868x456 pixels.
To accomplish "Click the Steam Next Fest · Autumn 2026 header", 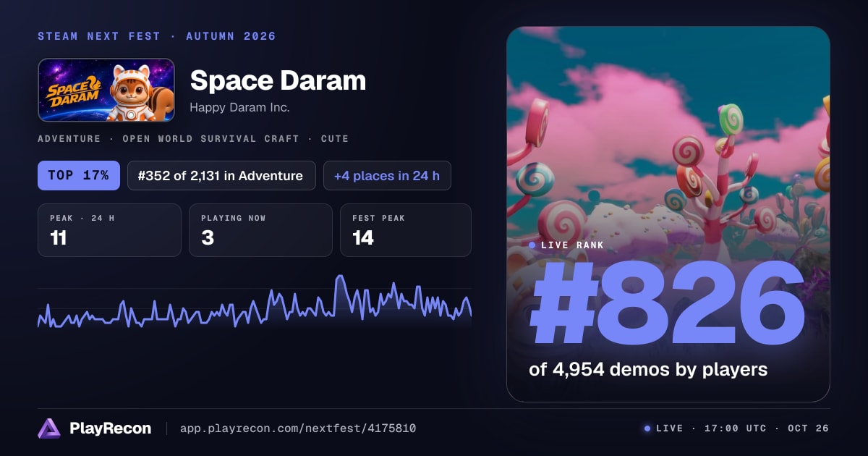I will click(x=157, y=36).
